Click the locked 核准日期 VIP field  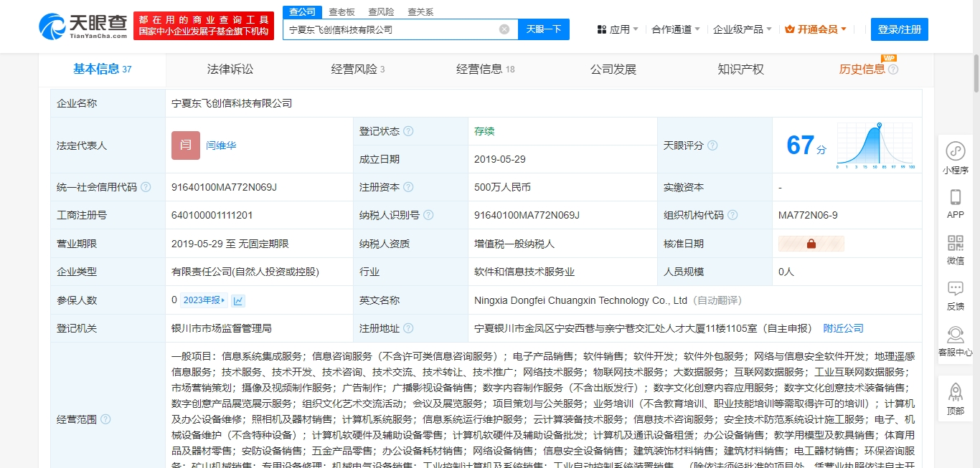tap(811, 244)
